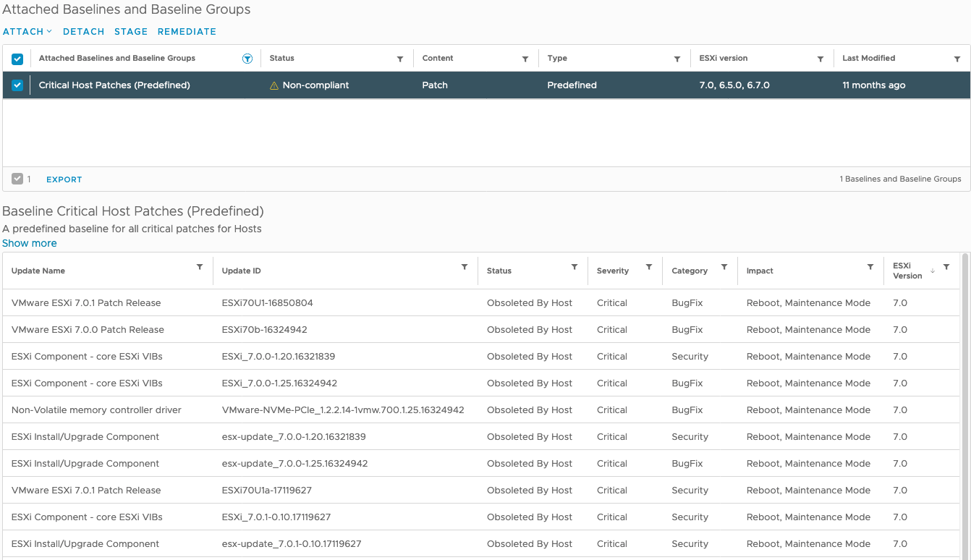Uncheck the Critical Host Patches baseline checkbox
The image size is (971, 560).
pos(17,85)
